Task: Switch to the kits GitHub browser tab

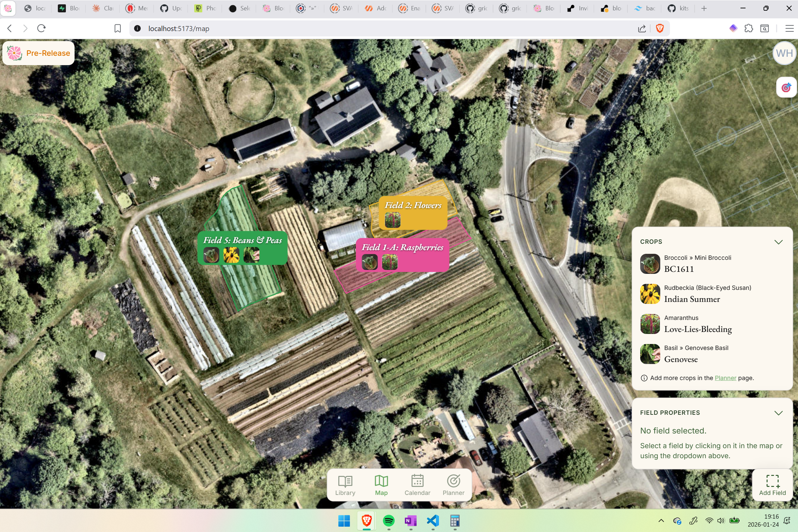Action: (x=677, y=8)
